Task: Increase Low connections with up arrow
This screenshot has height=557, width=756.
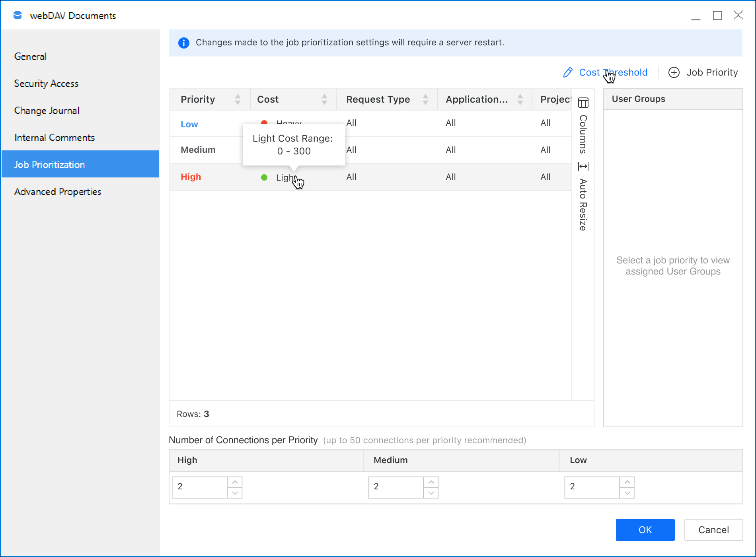Action: 627,482
